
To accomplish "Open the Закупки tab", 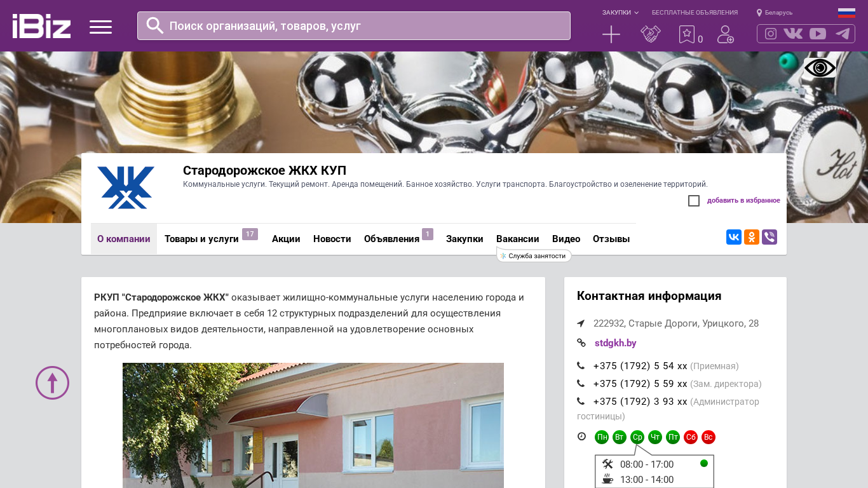I will (465, 239).
